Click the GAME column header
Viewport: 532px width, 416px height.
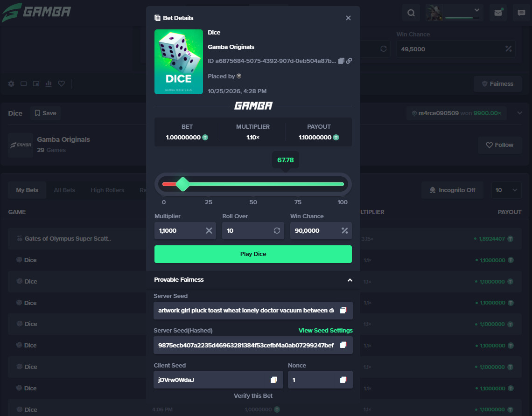pos(17,212)
